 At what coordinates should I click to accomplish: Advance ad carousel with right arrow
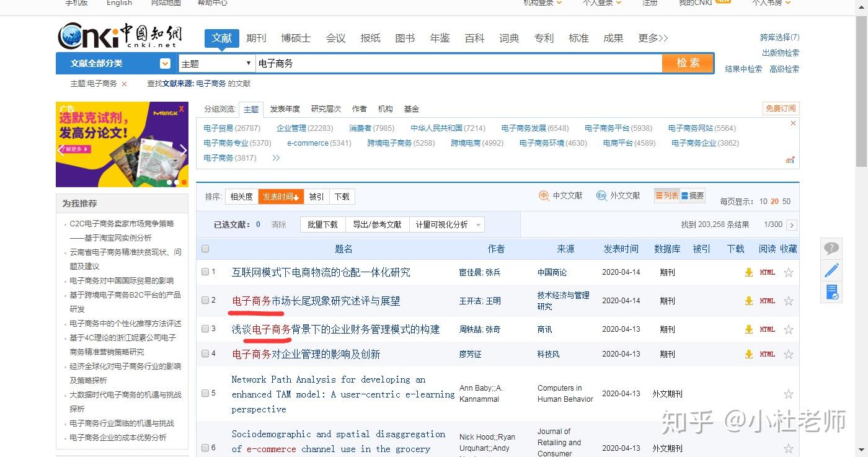(x=183, y=150)
